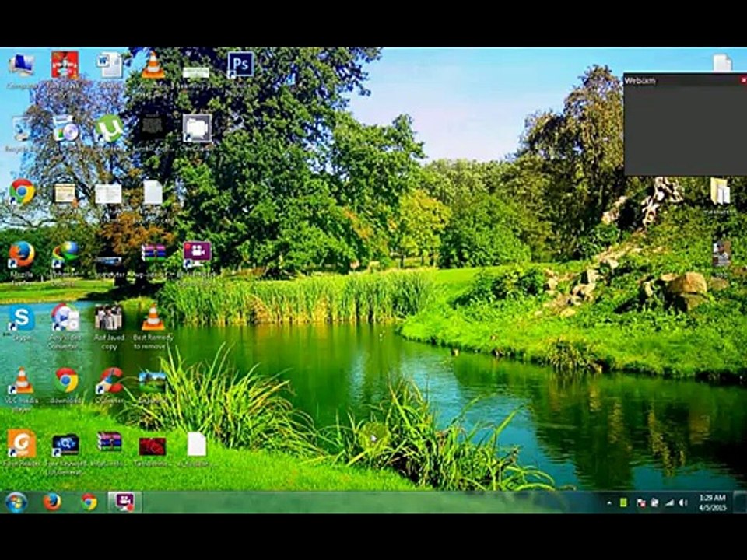Select the blank file beside the Tahoma image
The height and width of the screenshot is (560, 747).
click(197, 444)
